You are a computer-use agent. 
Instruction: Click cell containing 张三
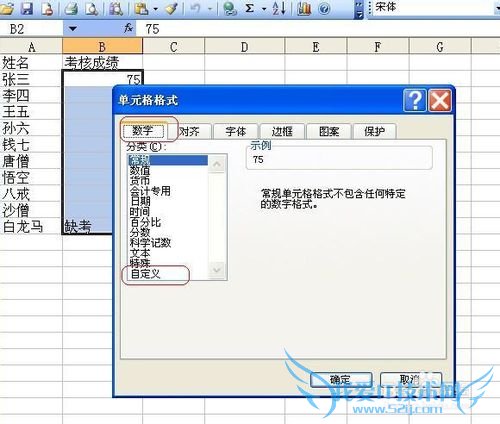31,79
